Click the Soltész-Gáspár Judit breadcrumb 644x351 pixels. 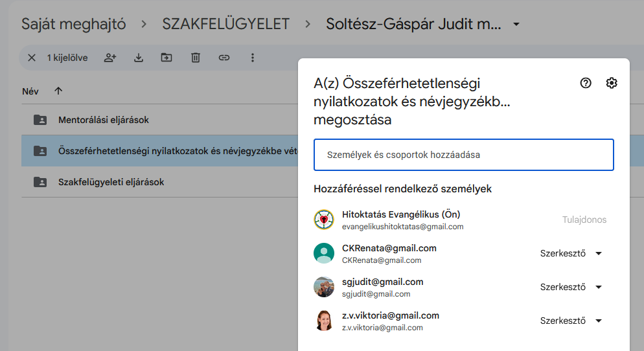tap(413, 24)
